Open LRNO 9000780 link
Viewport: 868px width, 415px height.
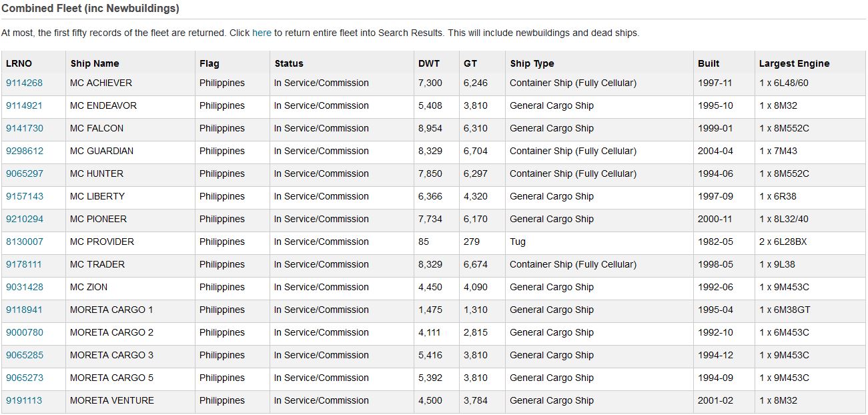[x=24, y=332]
